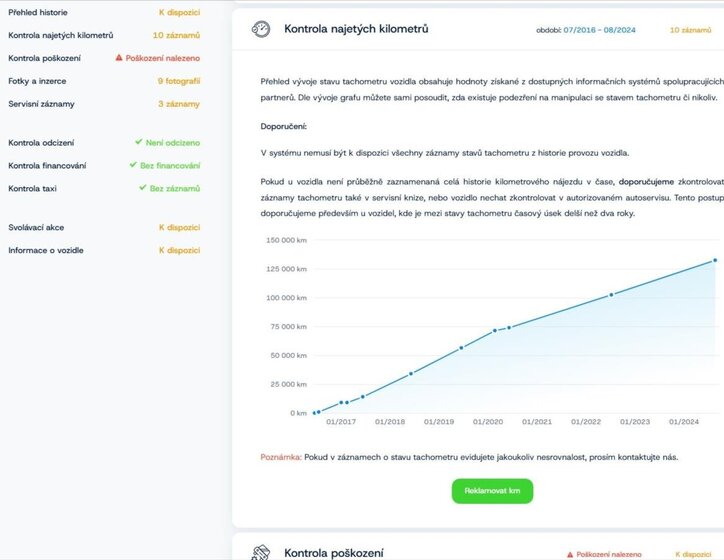
Task: Click the damage check icon at the bottom
Action: [261, 552]
